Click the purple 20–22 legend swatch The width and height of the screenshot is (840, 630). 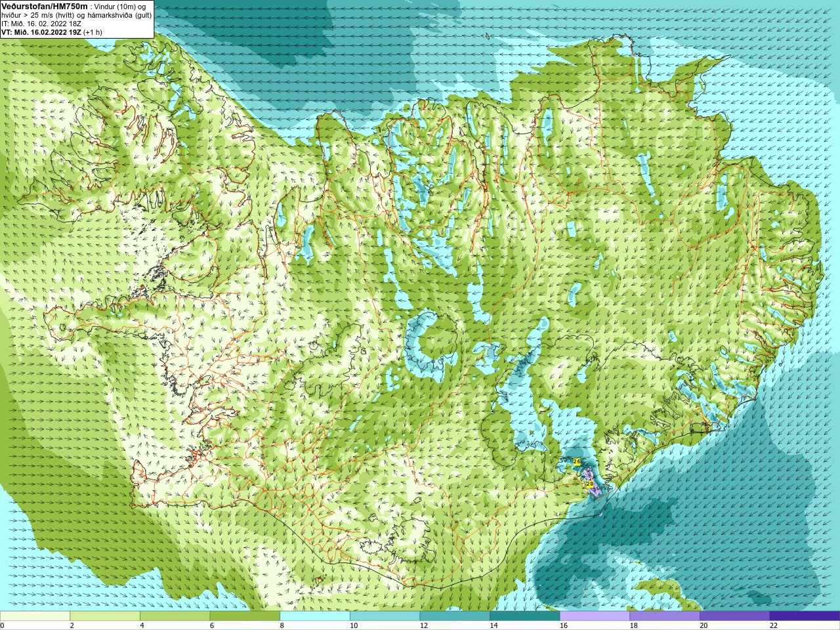click(x=735, y=616)
